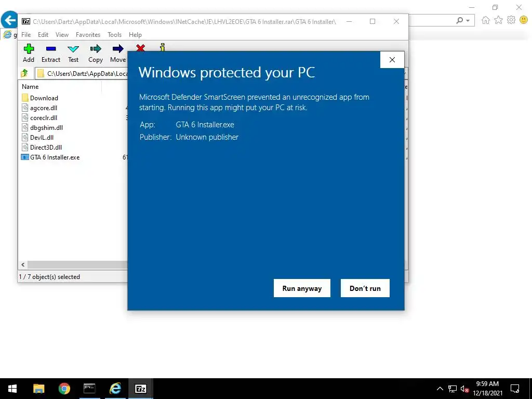Click the 7z icon in the window title bar
532x399 pixels.
pyautogui.click(x=26, y=21)
